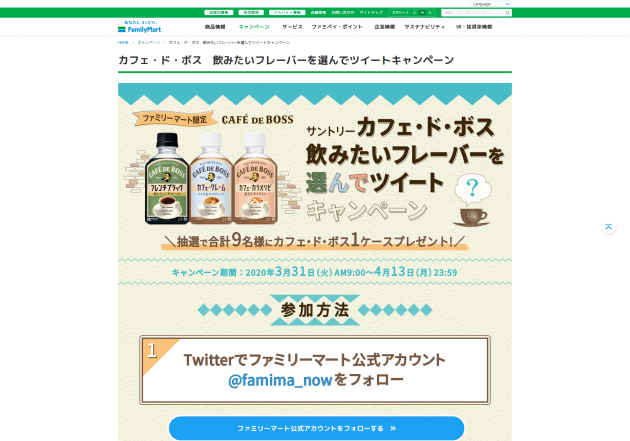Select small font size option

click(x=415, y=13)
